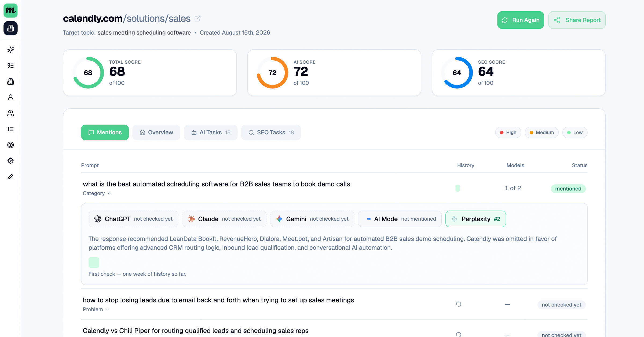The height and width of the screenshot is (337, 644).
Task: Click the B2B sales teams demo calls prompt
Action: click(x=217, y=184)
